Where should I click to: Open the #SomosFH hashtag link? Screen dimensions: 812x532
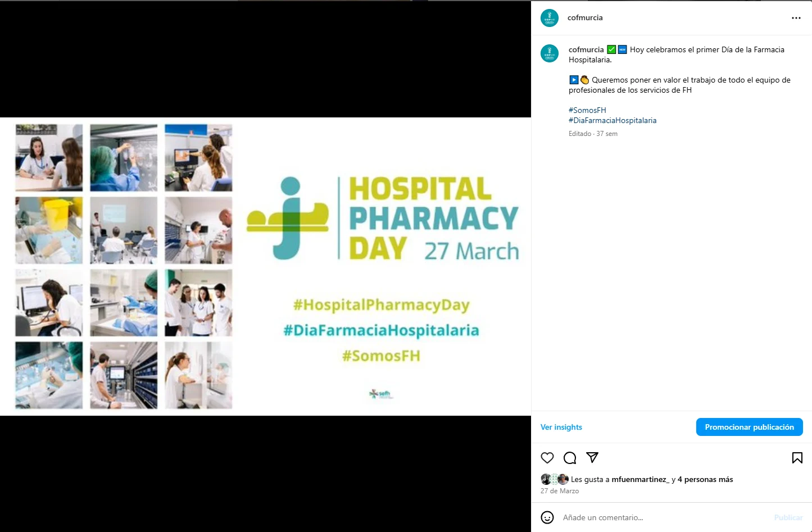pos(587,110)
